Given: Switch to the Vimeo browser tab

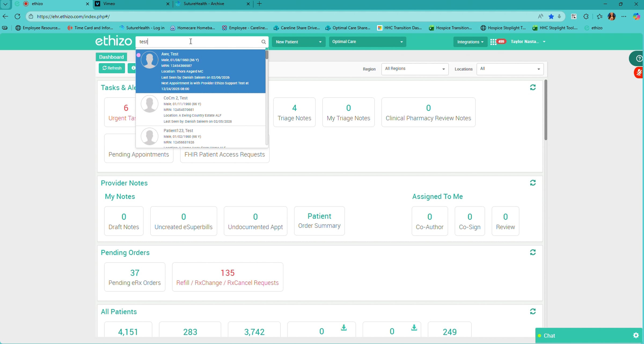Looking at the screenshot, I should [x=133, y=4].
